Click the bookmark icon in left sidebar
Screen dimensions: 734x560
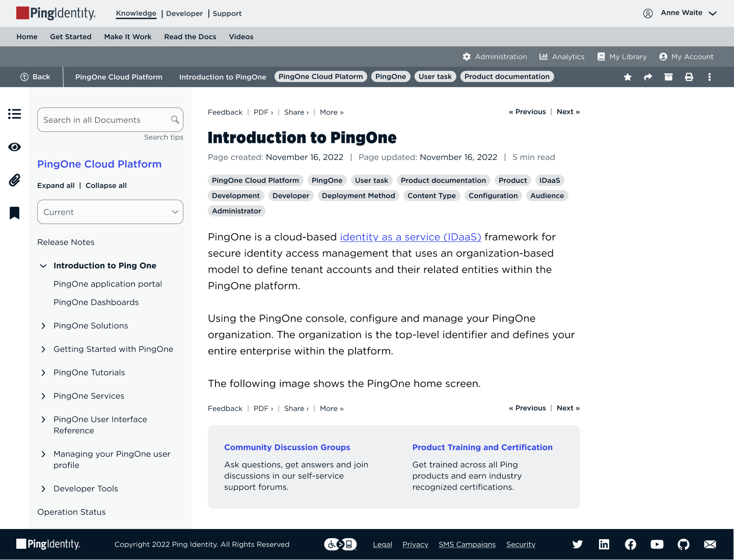tap(14, 213)
